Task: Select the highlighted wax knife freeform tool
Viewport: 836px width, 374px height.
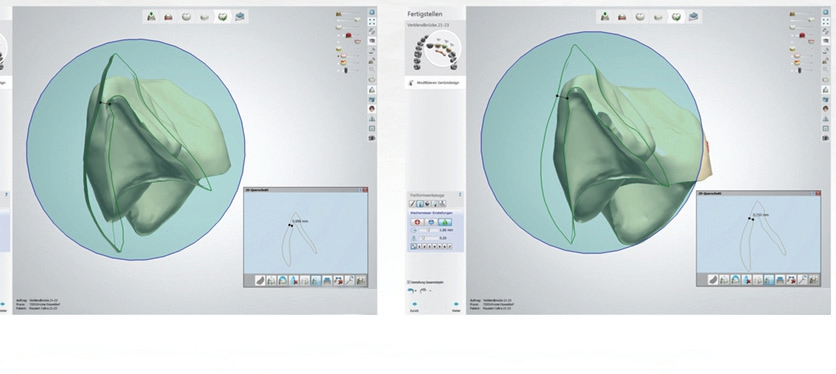Action: 420,204
